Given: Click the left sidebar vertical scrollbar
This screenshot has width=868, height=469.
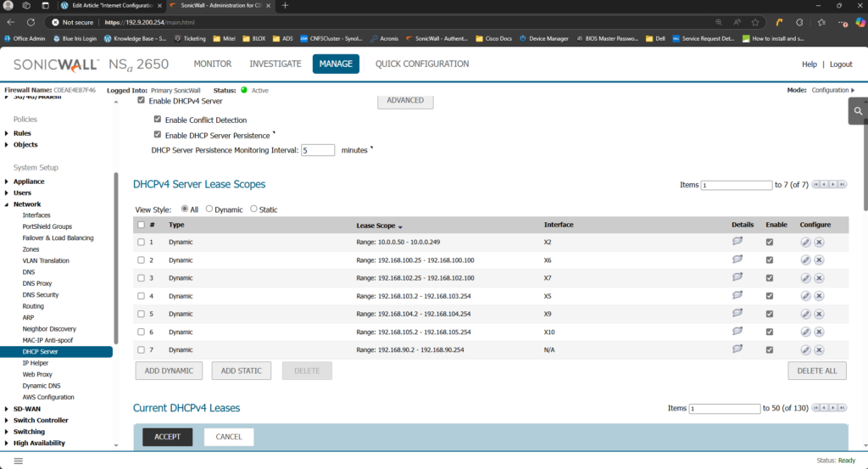Looking at the screenshot, I should 115,254.
